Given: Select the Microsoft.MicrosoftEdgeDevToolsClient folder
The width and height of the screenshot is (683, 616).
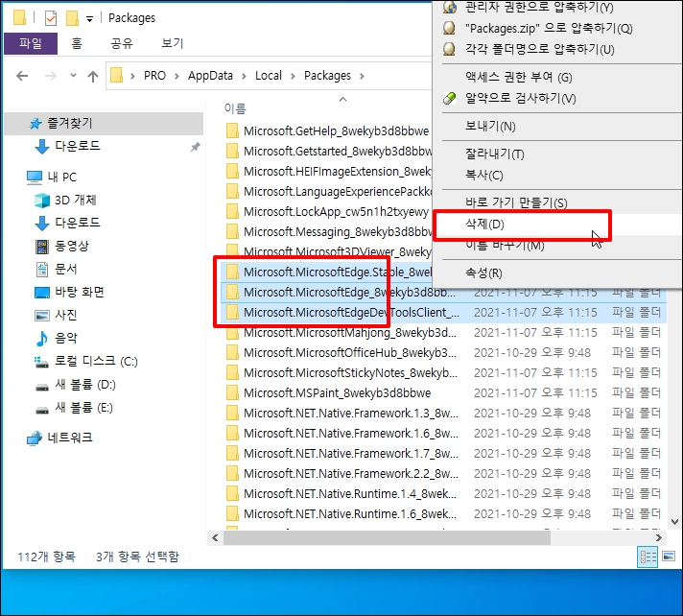Looking at the screenshot, I should tap(443, 313).
